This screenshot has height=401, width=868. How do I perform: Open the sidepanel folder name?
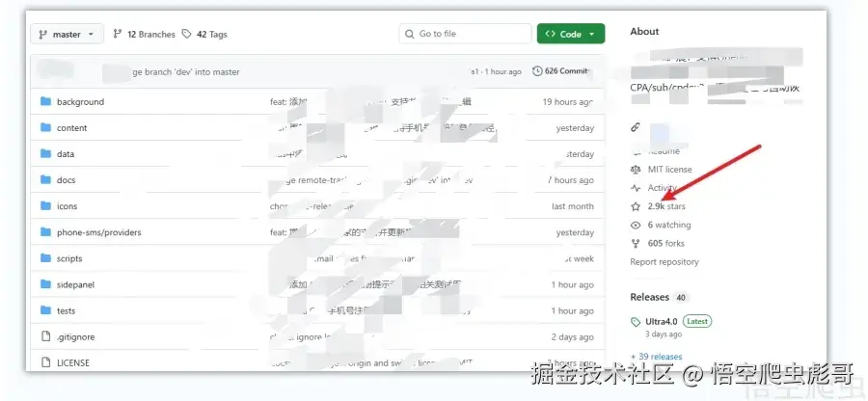[75, 285]
